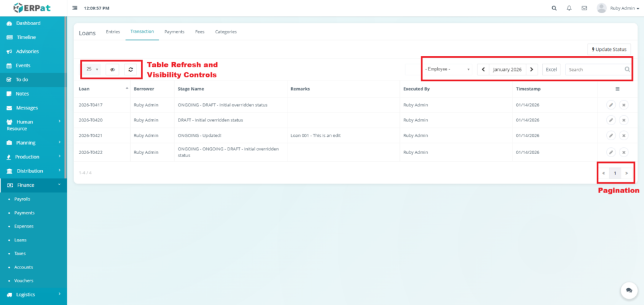Image resolution: width=644 pixels, height=305 pixels.
Task: Go to previous month arrow
Action: point(483,69)
